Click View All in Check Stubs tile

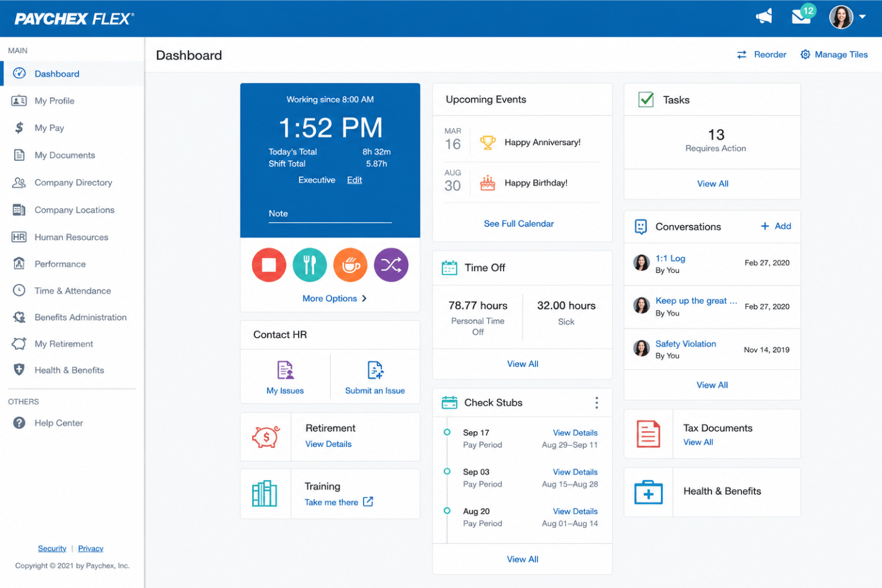tap(523, 559)
